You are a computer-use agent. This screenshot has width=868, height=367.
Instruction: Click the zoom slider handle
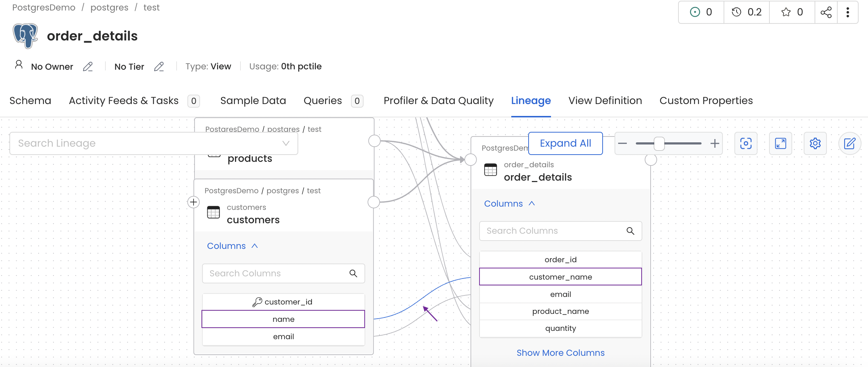click(659, 143)
